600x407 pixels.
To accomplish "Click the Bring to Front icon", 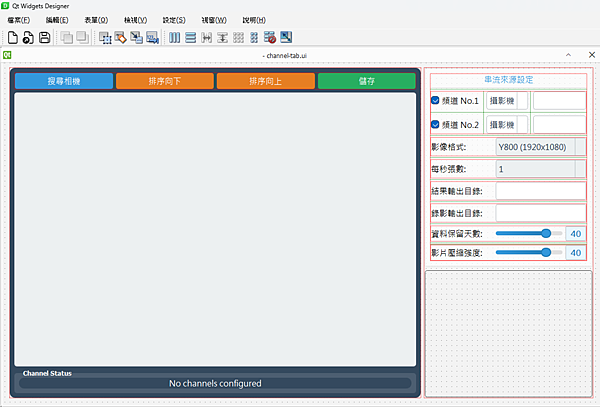I will pos(82,37).
